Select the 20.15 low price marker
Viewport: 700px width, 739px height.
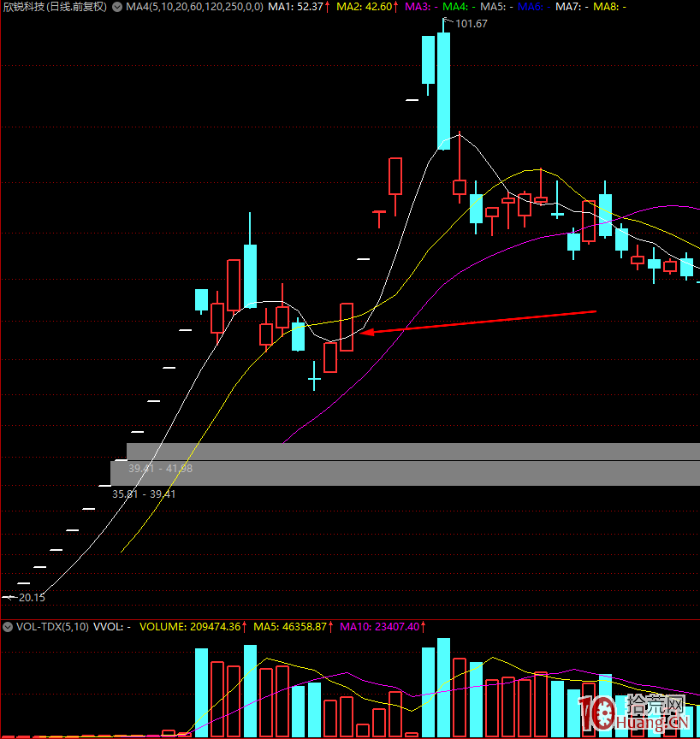tap(32, 598)
